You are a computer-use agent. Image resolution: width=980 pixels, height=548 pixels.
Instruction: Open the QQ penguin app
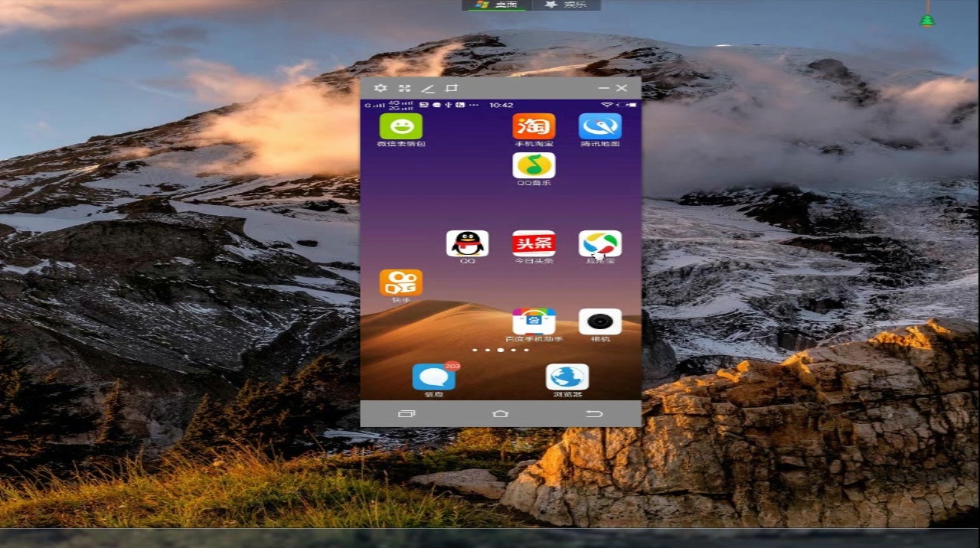tap(467, 243)
